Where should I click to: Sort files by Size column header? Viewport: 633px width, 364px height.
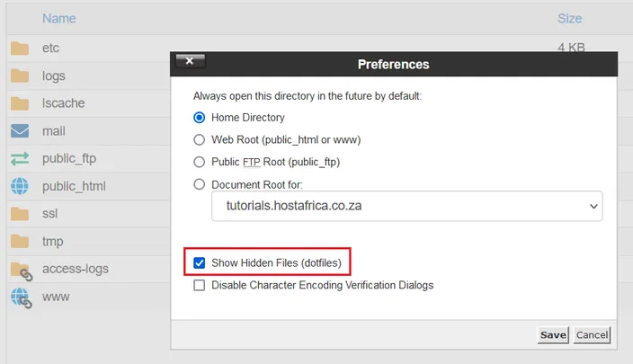point(570,19)
